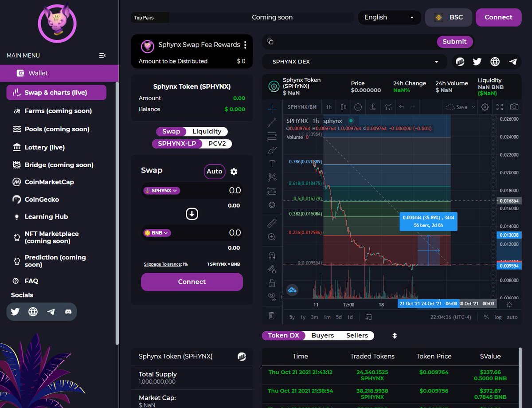
Task: Select the text annotation tool
Action: [272, 164]
